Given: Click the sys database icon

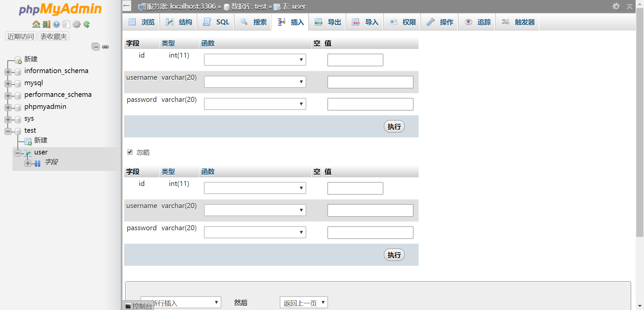Looking at the screenshot, I should click(18, 119).
